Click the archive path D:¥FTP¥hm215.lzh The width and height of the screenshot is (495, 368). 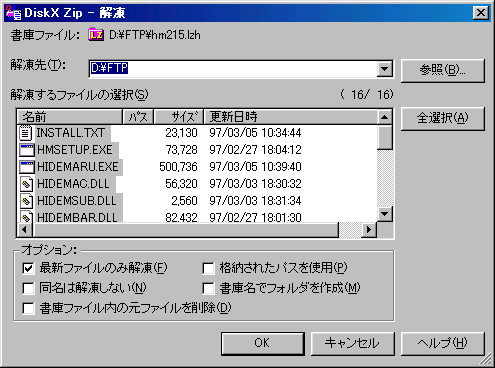coord(155,35)
